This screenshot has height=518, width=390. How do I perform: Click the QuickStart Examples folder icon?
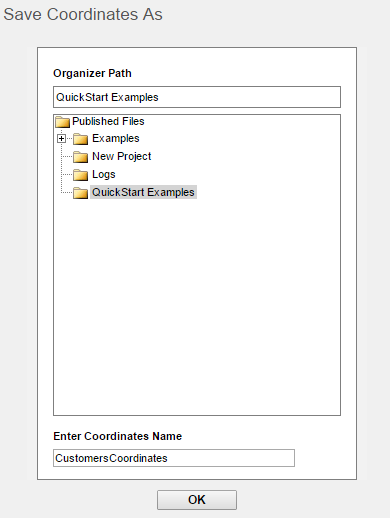(80, 193)
